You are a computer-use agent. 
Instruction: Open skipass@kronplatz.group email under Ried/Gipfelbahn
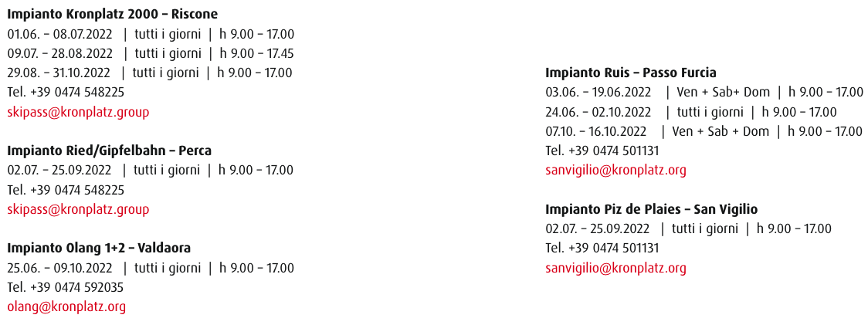click(78, 209)
